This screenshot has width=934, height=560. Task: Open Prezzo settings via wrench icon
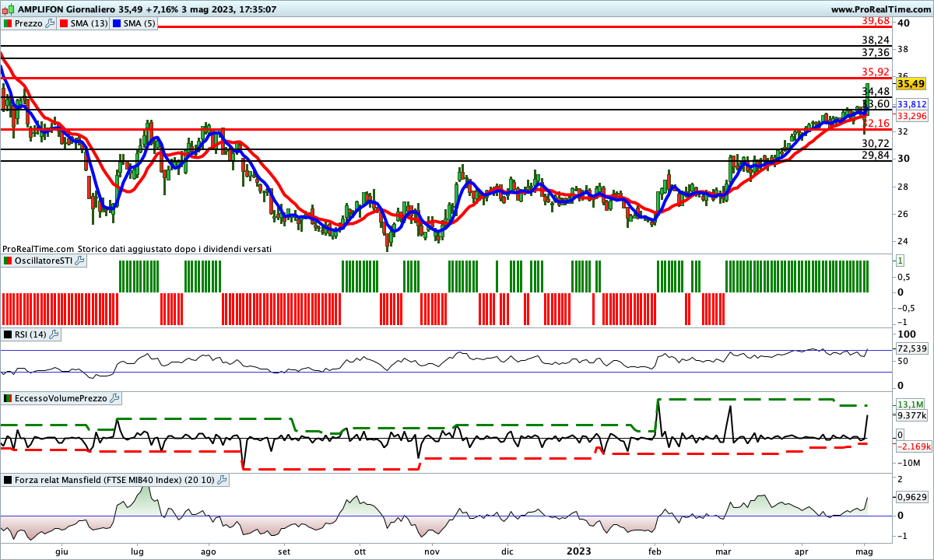point(51,23)
